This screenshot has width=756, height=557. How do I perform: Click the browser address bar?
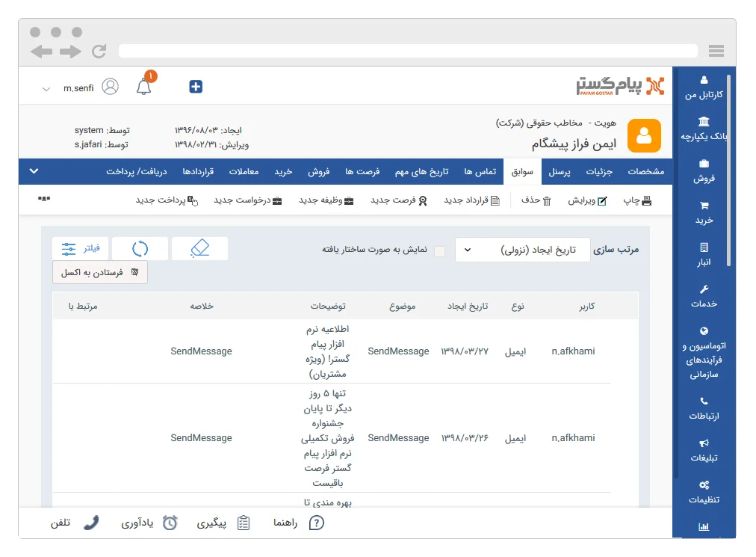point(407,51)
